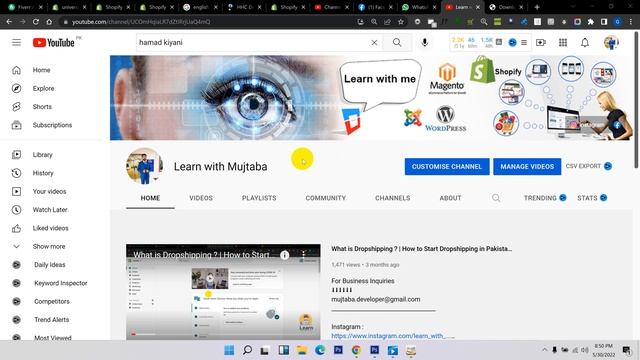Open taskbar search
The height and width of the screenshot is (360, 640).
tap(247, 350)
